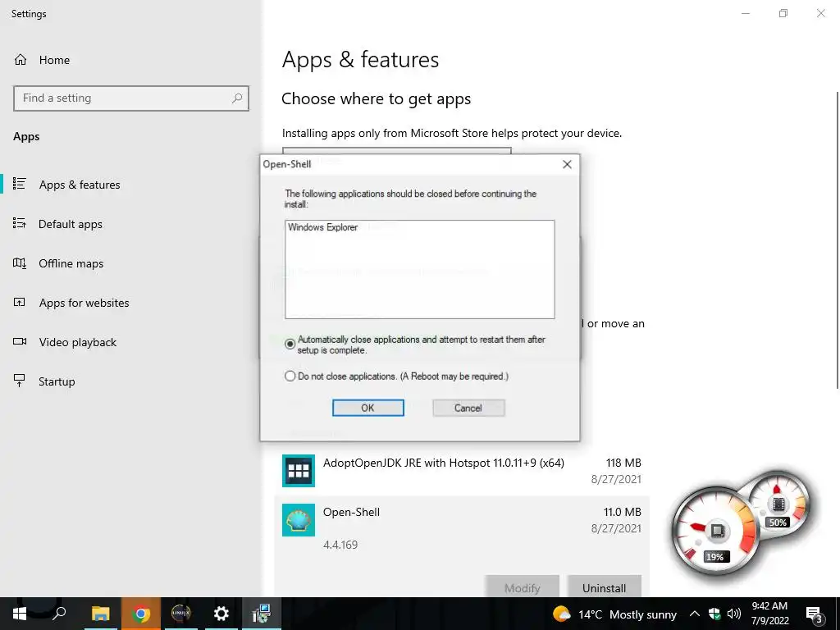
Task: Switch to Settings gear on the taskbar
Action: tap(221, 614)
